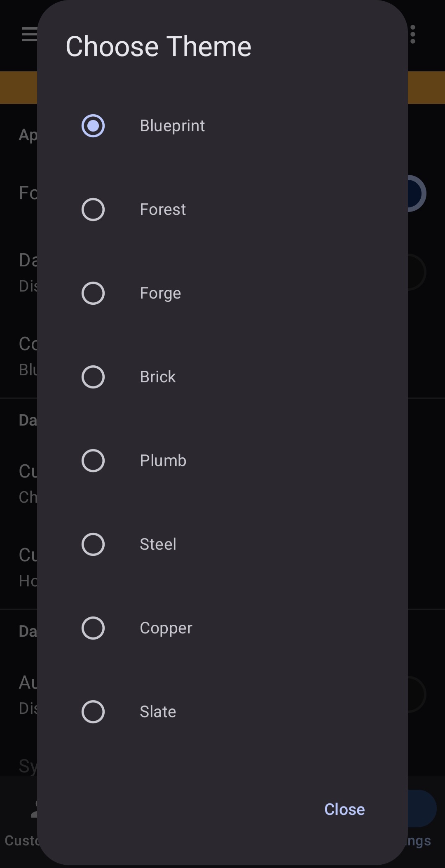This screenshot has height=868, width=445.
Task: Select the Copper theme
Action: pos(93,628)
